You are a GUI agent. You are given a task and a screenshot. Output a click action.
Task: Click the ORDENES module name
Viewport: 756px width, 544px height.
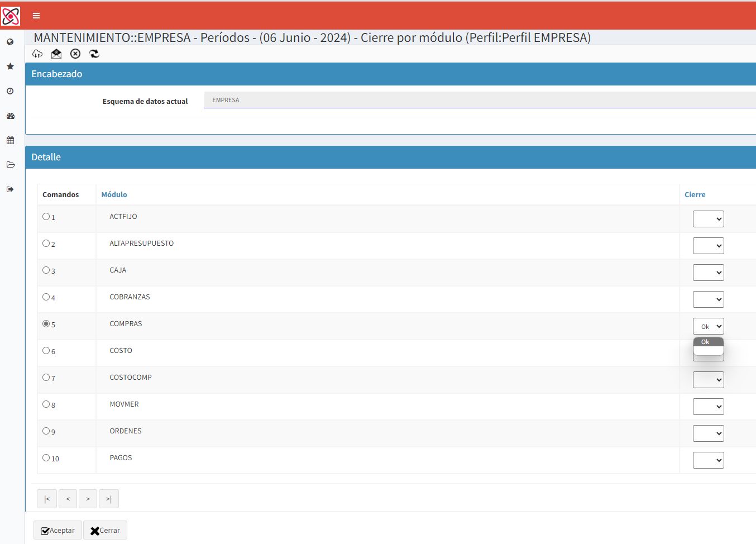tap(126, 431)
